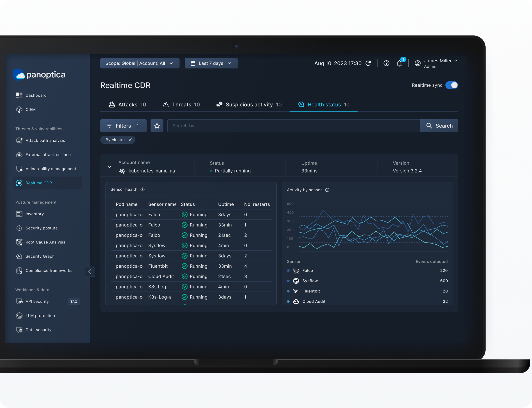Open the help question mark icon
Image resolution: width=532 pixels, height=408 pixels.
(386, 63)
